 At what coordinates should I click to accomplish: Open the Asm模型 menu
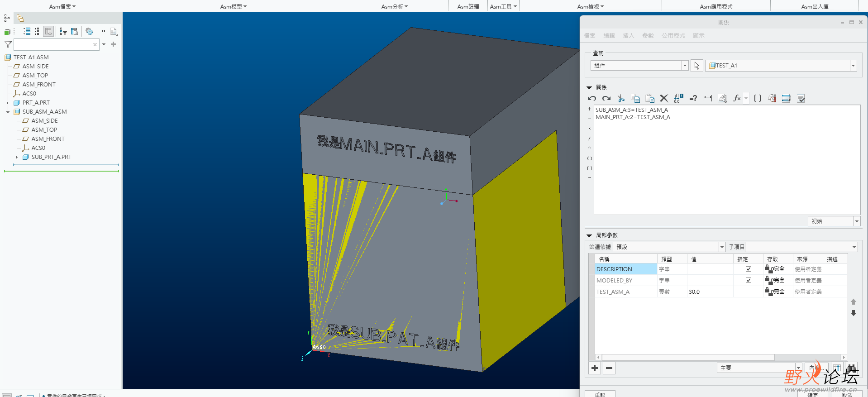[234, 6]
